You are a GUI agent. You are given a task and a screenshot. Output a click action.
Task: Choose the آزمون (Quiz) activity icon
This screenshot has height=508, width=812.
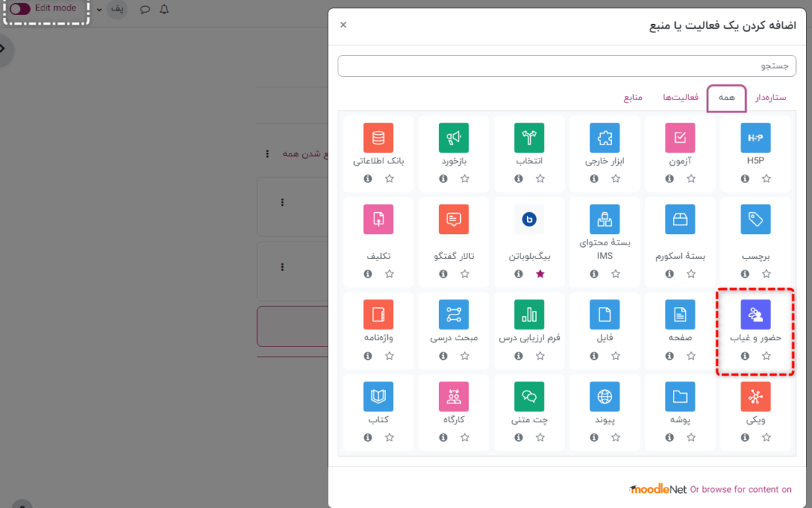pos(680,138)
